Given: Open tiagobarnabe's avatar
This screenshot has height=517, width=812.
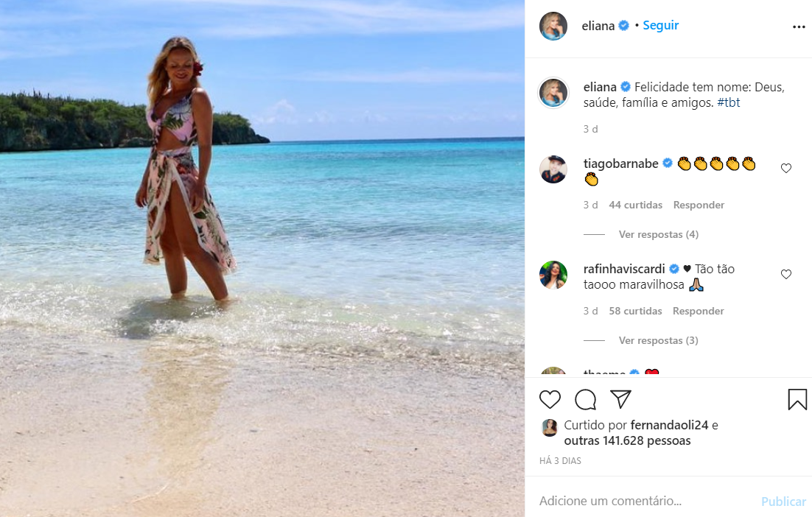Looking at the screenshot, I should tap(553, 169).
